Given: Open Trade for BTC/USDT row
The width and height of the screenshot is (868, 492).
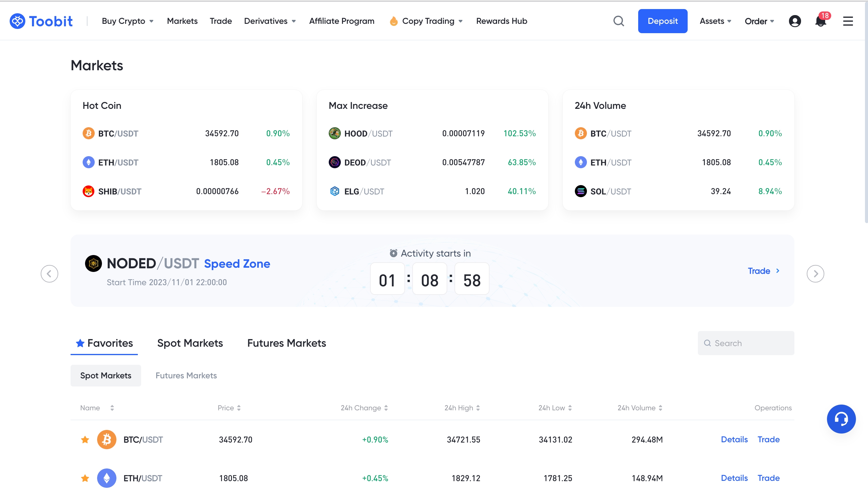Looking at the screenshot, I should [x=768, y=439].
